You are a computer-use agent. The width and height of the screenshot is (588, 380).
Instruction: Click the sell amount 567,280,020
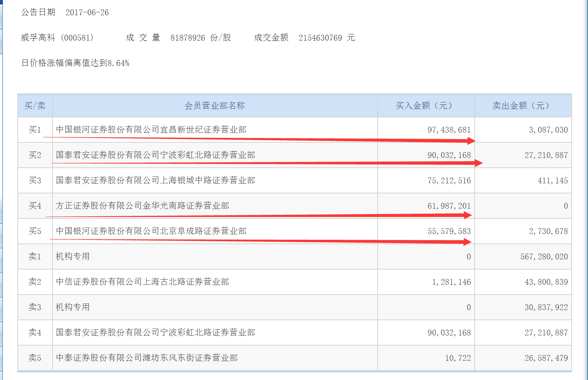coord(544,256)
